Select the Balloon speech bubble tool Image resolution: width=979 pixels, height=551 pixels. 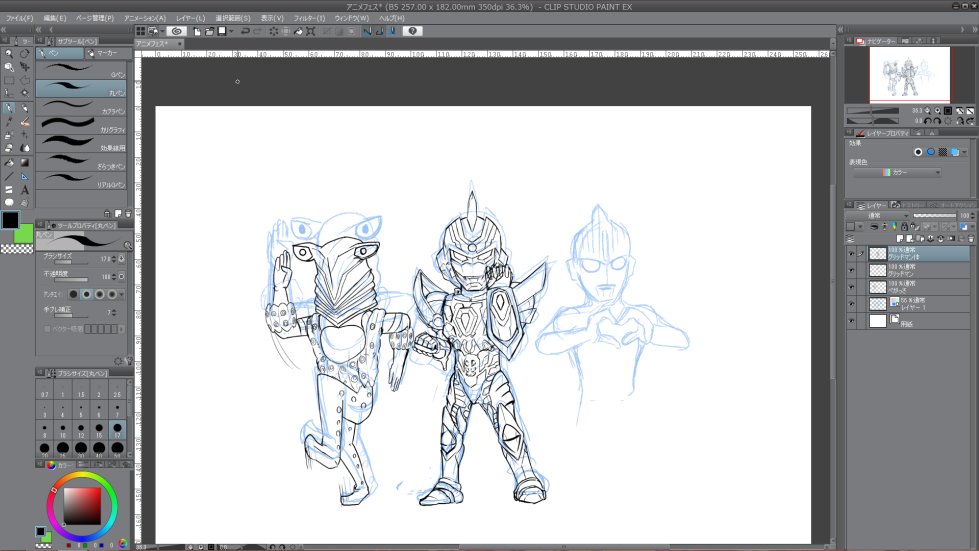click(9, 202)
